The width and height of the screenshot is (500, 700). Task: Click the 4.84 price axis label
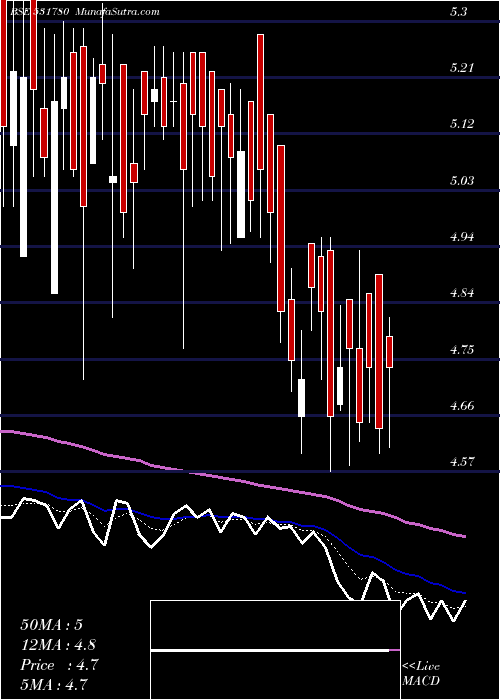pyautogui.click(x=462, y=293)
